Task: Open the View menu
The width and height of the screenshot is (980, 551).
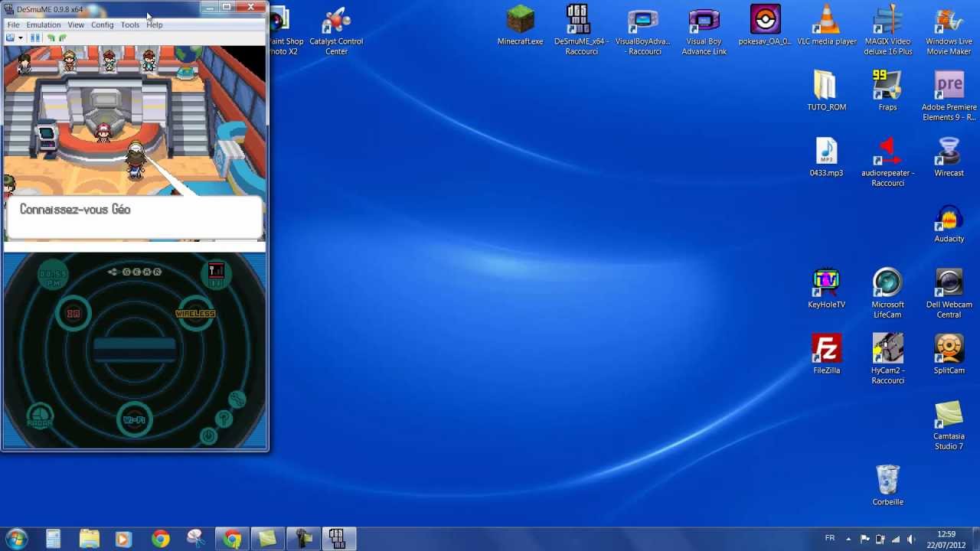Action: point(76,24)
